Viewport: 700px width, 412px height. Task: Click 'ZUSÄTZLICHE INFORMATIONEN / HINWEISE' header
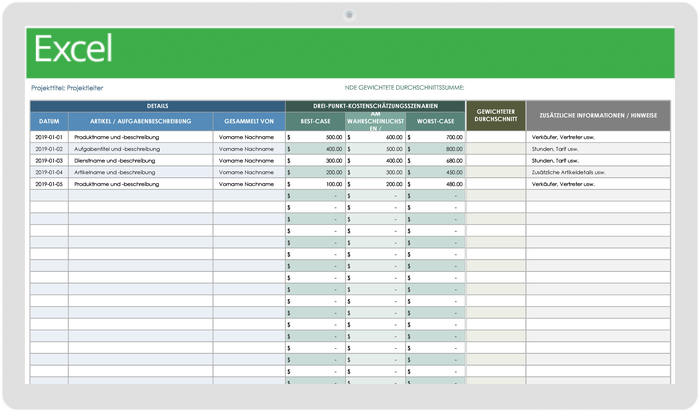(x=598, y=116)
